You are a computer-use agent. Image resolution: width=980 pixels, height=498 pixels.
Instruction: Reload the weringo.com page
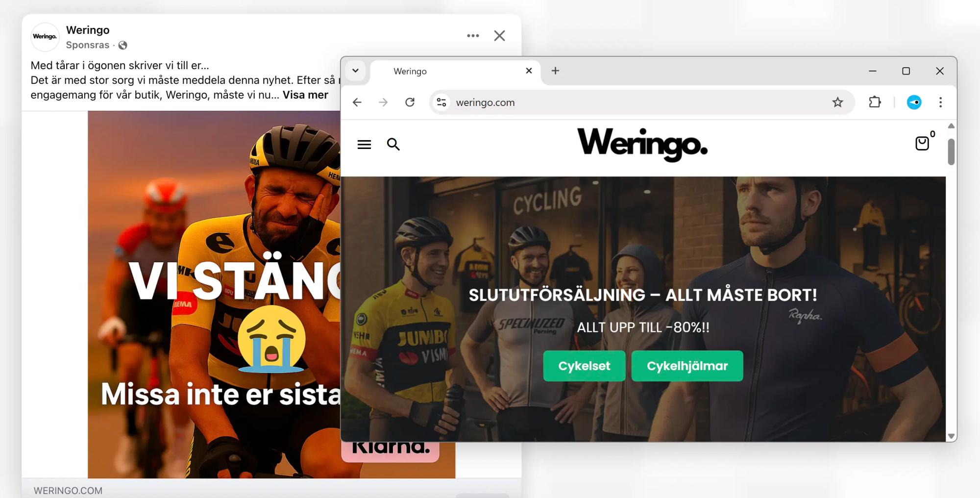[x=410, y=102]
